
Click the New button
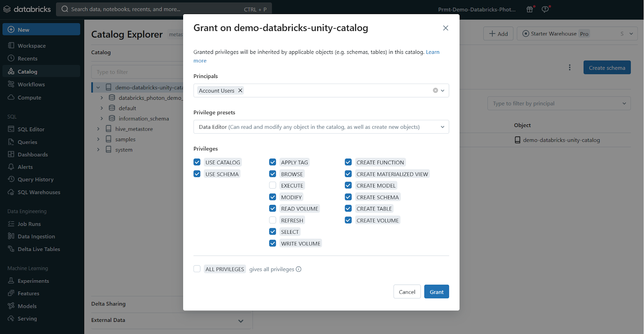[x=41, y=29]
